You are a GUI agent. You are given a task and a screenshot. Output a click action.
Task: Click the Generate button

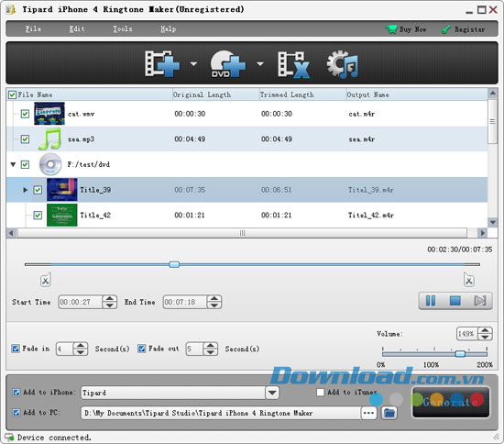451,402
